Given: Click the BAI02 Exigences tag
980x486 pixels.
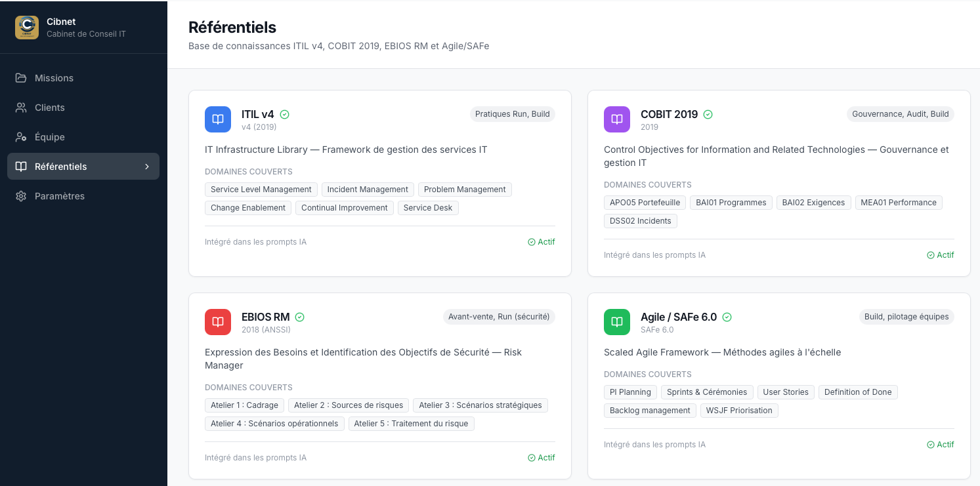Looking at the screenshot, I should click(x=814, y=203).
